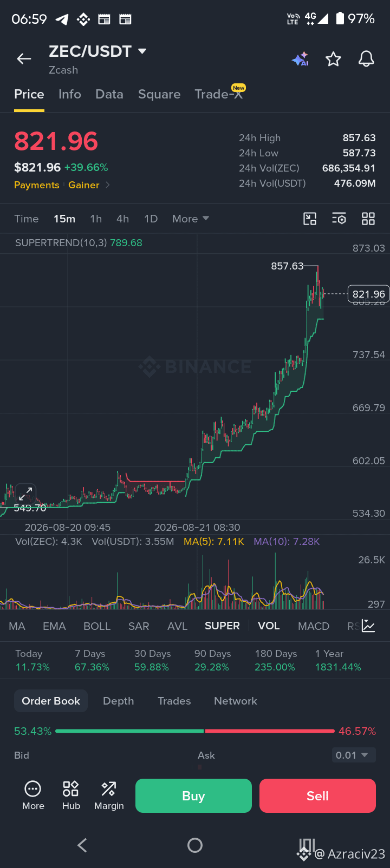Viewport: 390px width, 868px height.
Task: Expand the More timeframes dropdown
Action: (x=191, y=219)
